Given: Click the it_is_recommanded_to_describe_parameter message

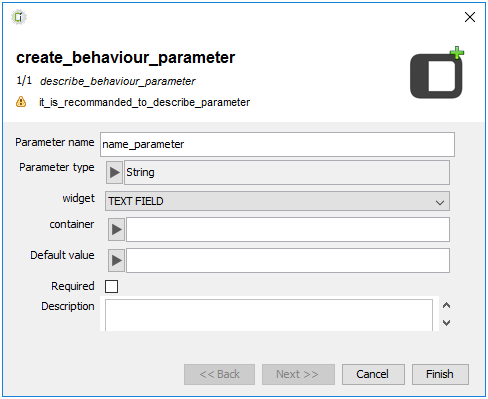Looking at the screenshot, I should pyautogui.click(x=144, y=102).
